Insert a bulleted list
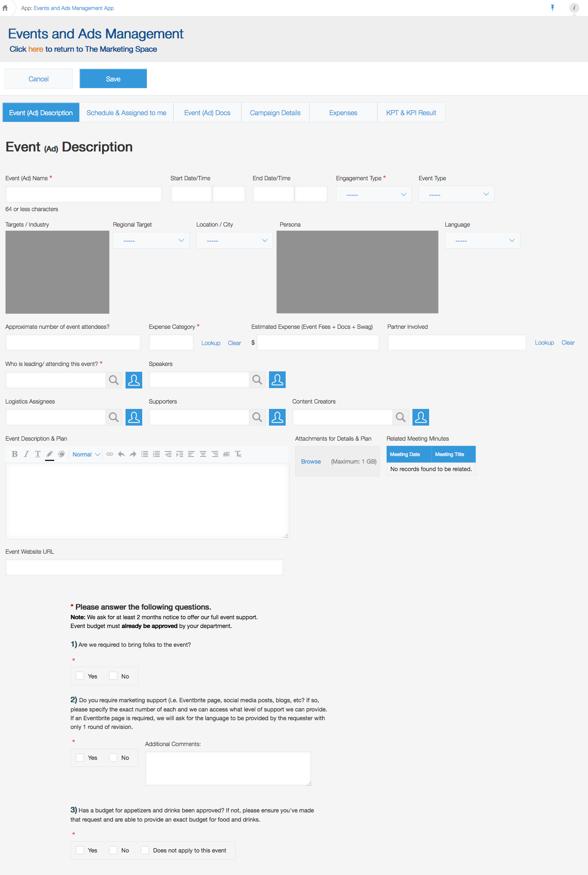This screenshot has width=588, height=875. (x=145, y=454)
